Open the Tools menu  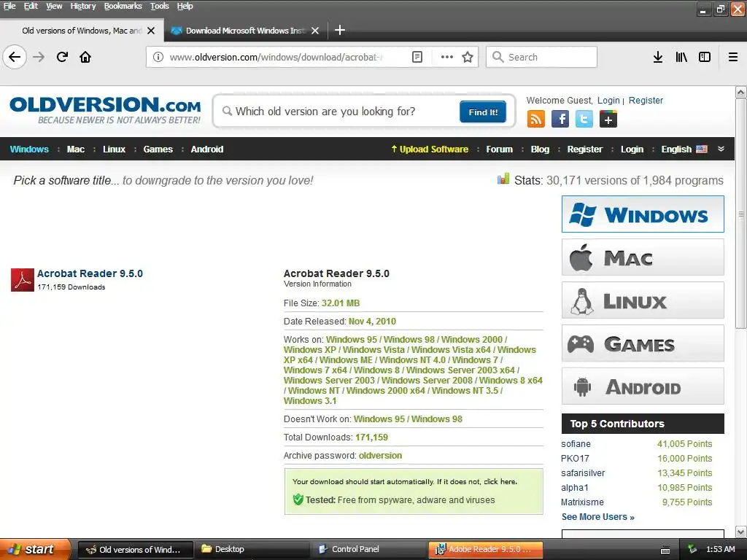tap(160, 6)
